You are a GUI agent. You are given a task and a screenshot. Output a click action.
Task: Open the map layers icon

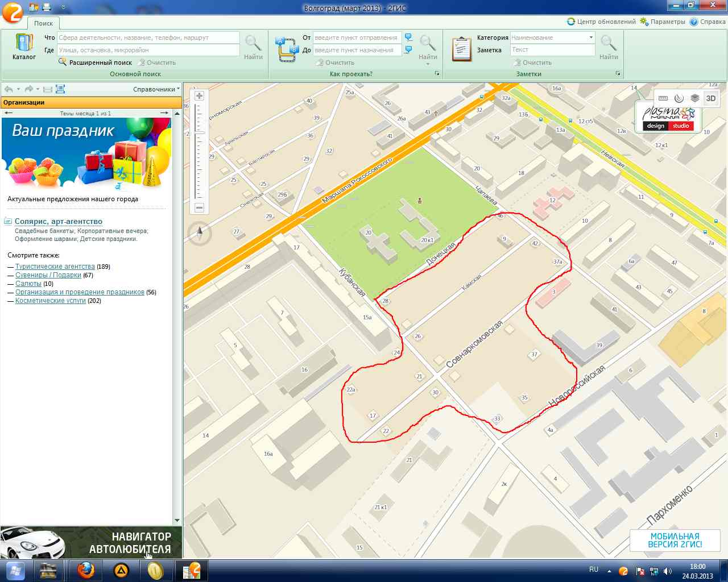click(694, 98)
